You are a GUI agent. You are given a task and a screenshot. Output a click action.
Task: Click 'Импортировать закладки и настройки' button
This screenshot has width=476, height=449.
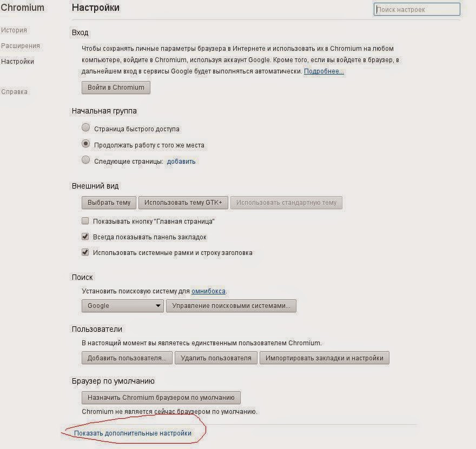[324, 358]
